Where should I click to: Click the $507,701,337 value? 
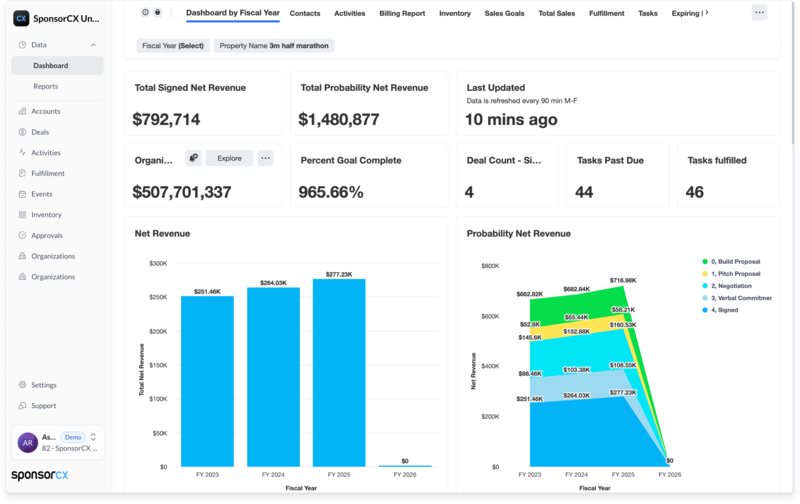point(182,192)
